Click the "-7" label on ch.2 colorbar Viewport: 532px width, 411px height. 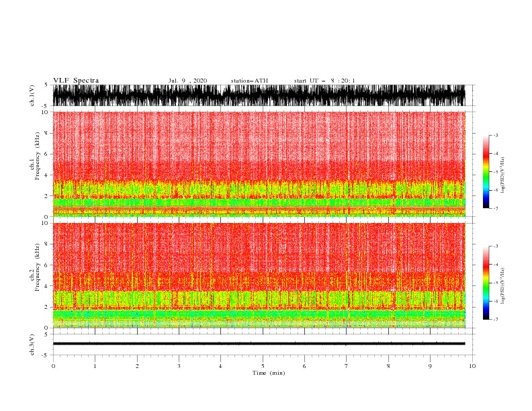tap(495, 319)
